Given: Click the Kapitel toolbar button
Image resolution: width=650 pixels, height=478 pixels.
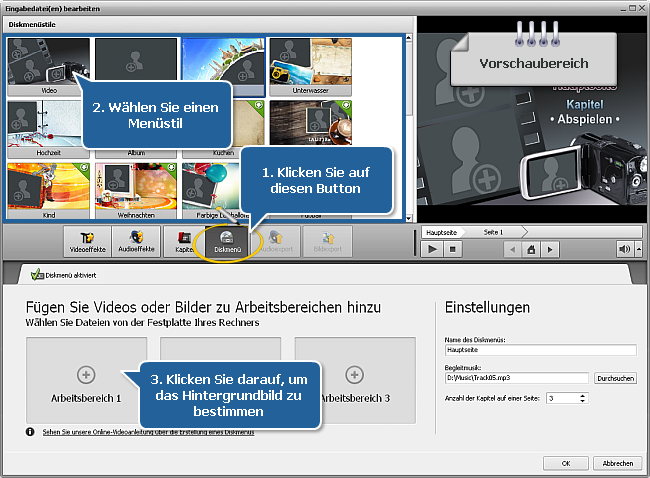Looking at the screenshot, I should (184, 240).
